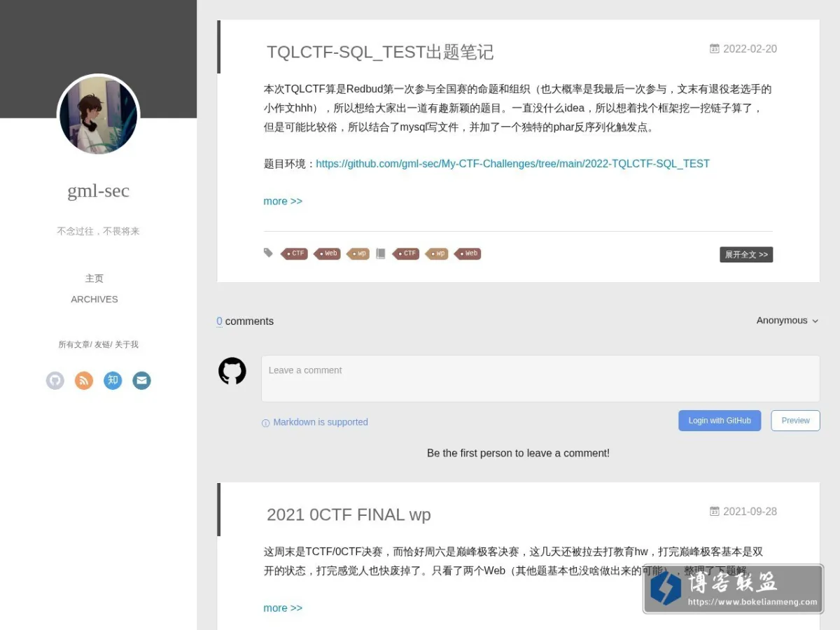
Task: Click the calendar icon next to 2021-09-28
Action: tap(715, 512)
